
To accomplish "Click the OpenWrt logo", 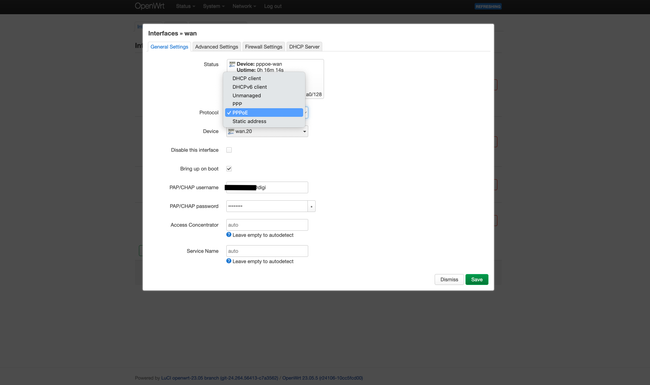I will click(x=150, y=6).
